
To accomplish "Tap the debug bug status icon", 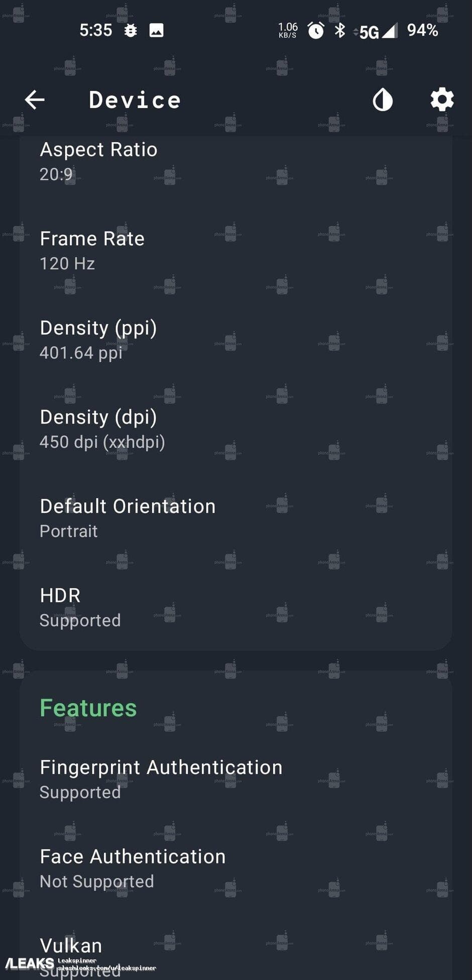I will [131, 31].
